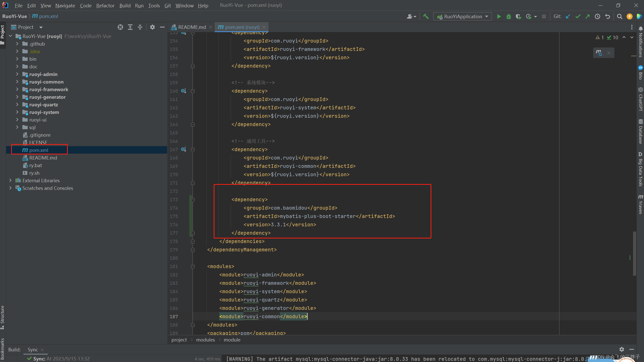
Task: Select ry.bat file in project tree
Action: [x=35, y=165]
